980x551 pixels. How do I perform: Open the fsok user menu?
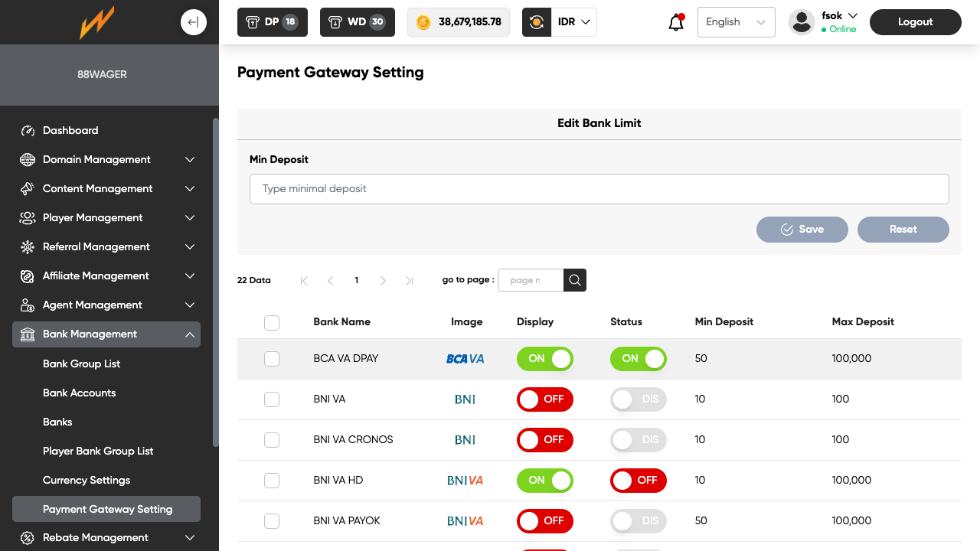coord(839,16)
